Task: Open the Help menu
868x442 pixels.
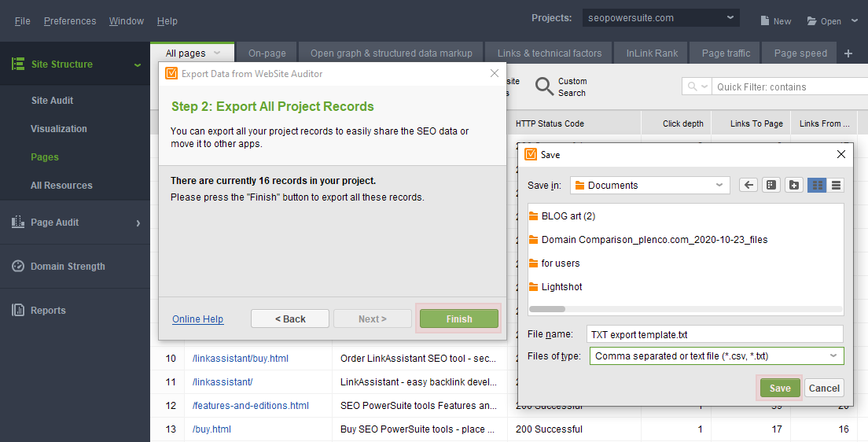Action: (167, 21)
